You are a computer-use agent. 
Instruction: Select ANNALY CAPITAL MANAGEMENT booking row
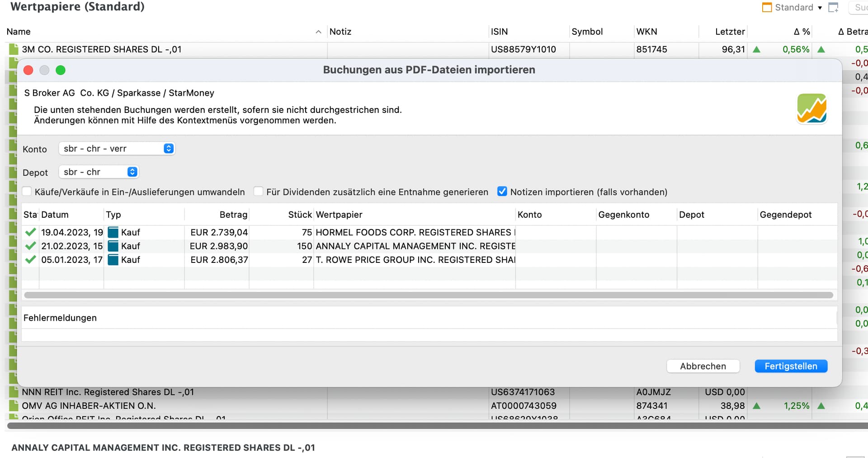(429, 246)
